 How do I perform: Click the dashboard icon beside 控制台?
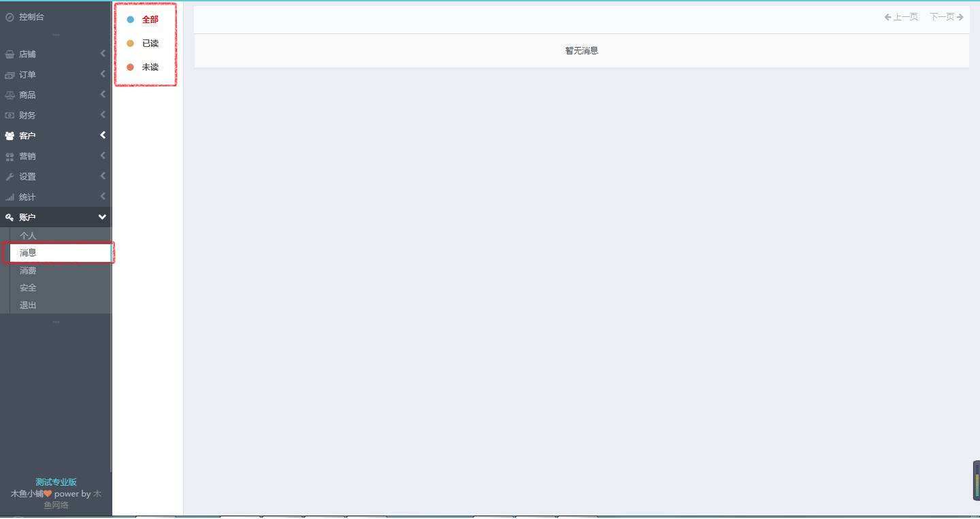(x=10, y=17)
